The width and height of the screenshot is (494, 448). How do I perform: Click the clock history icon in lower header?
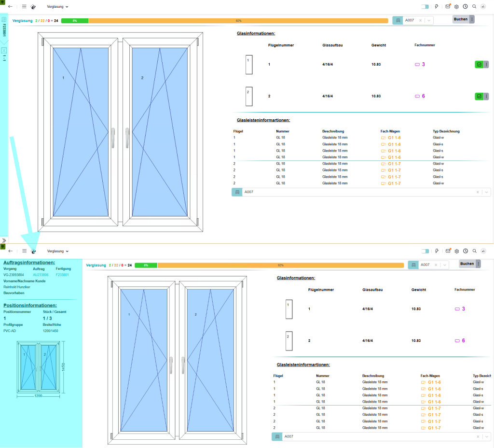465,251
